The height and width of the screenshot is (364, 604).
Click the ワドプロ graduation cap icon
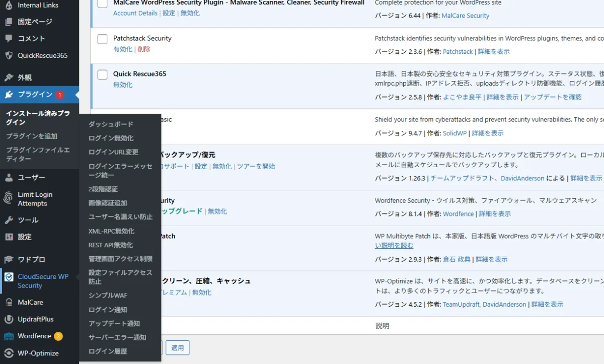pyautogui.click(x=9, y=259)
